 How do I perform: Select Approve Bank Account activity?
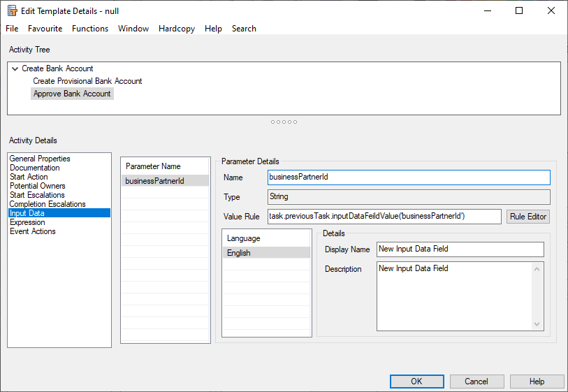click(x=72, y=94)
